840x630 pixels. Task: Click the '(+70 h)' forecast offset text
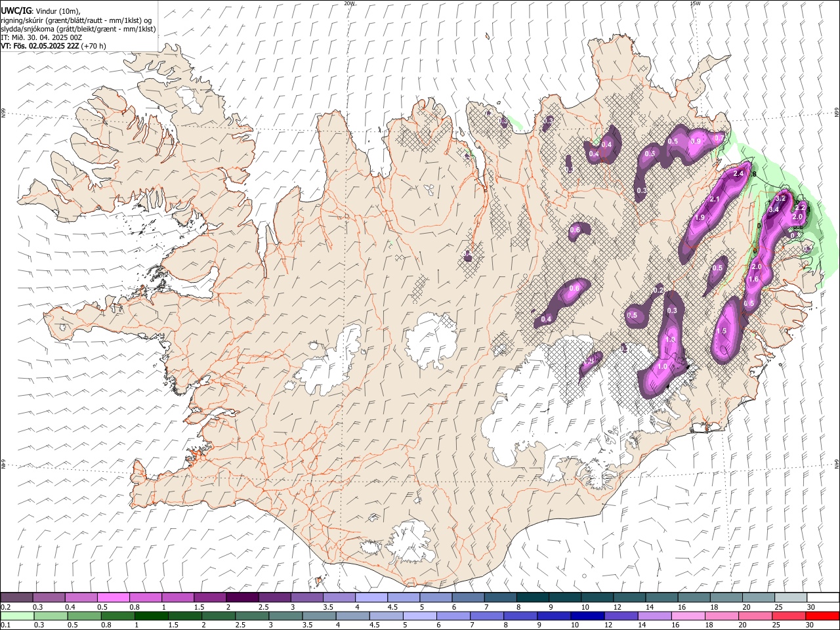(x=94, y=46)
